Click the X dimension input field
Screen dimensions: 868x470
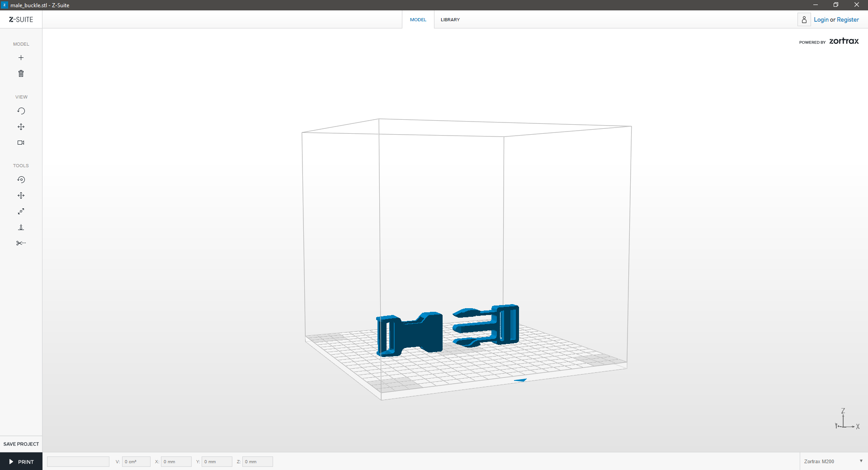pos(176,461)
